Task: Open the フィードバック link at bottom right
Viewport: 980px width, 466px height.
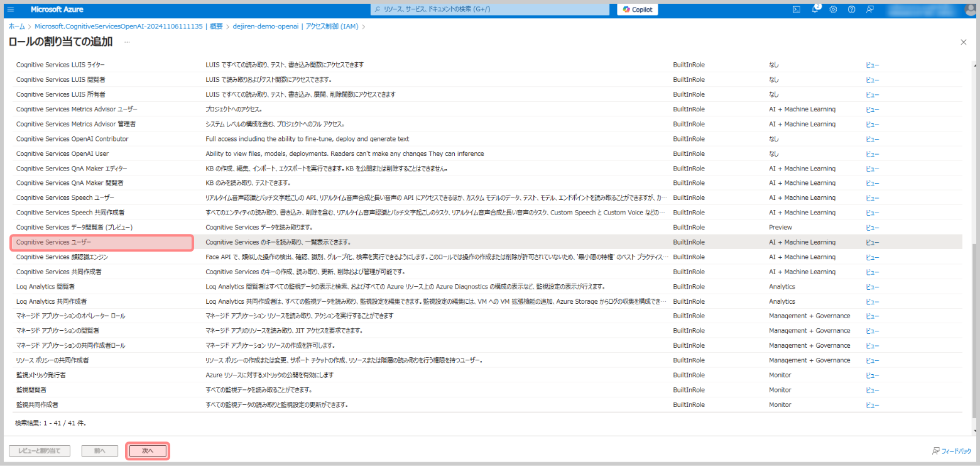Action: tap(952, 451)
